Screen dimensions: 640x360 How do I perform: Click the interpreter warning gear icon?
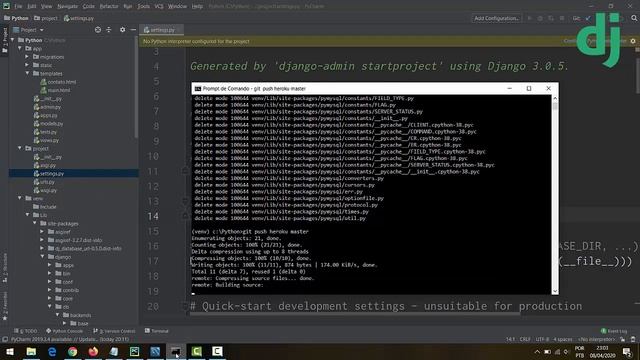tap(633, 41)
